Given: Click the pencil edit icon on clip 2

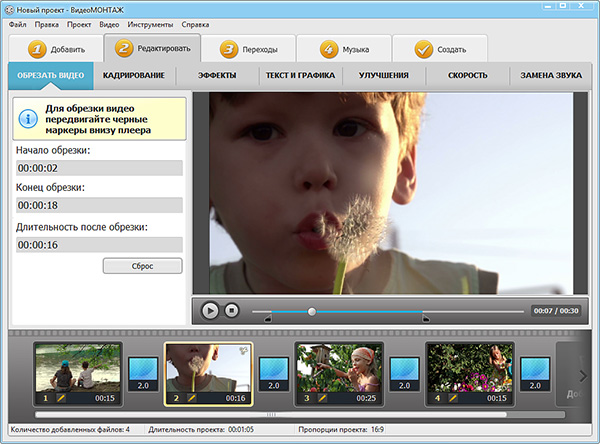Looking at the screenshot, I should (x=191, y=398).
